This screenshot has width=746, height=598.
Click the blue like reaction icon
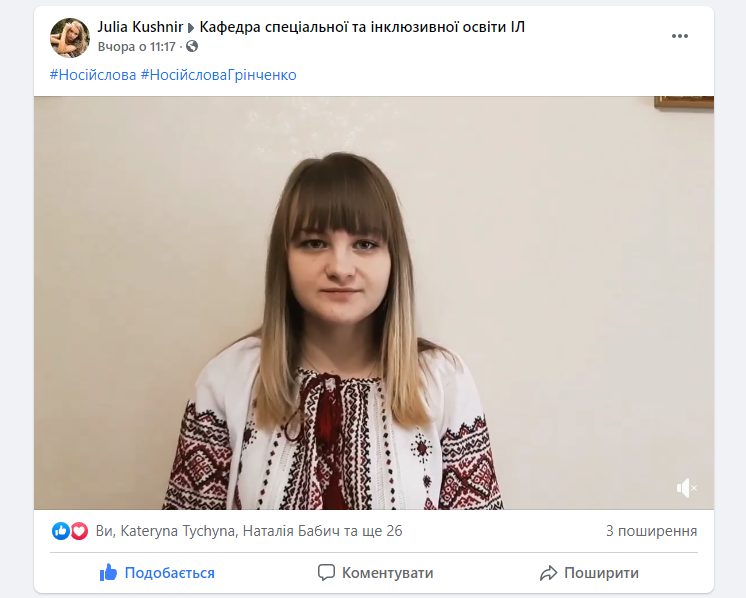(60, 531)
